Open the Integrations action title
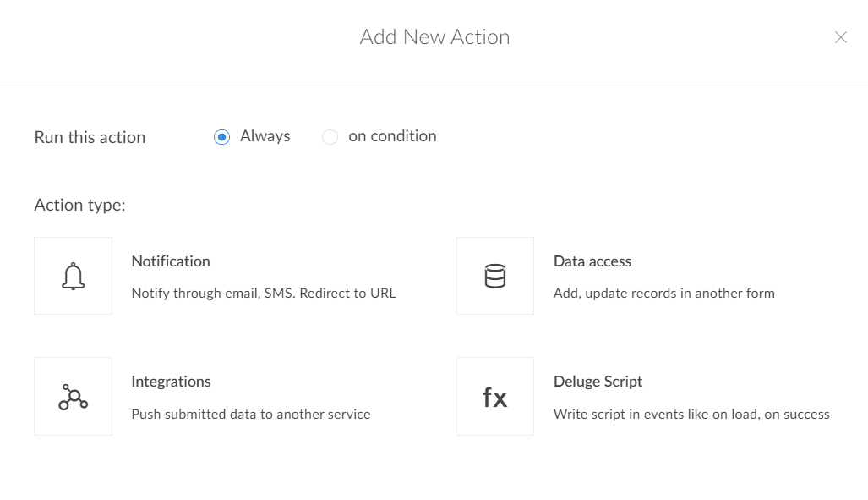The width and height of the screenshot is (868, 500). [171, 382]
